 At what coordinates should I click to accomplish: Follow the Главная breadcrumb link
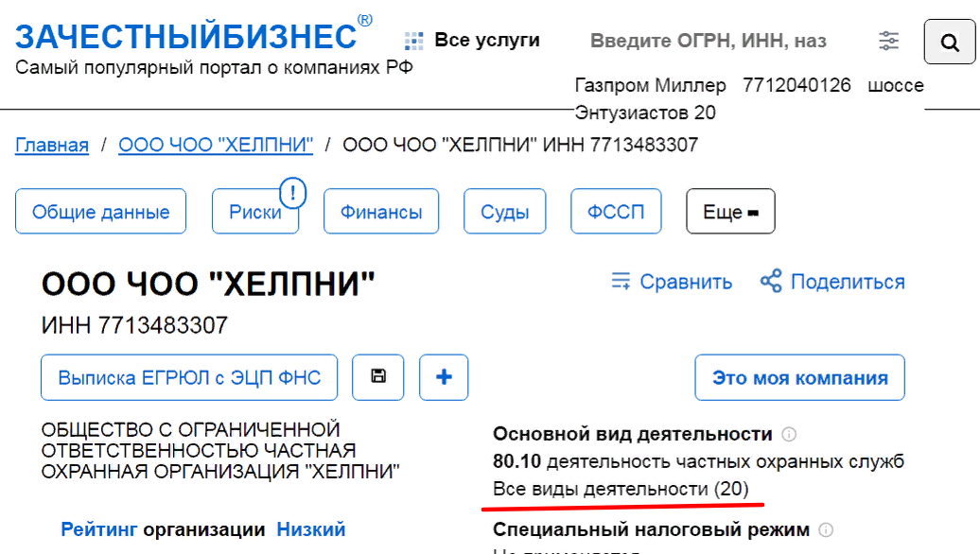coord(52,145)
